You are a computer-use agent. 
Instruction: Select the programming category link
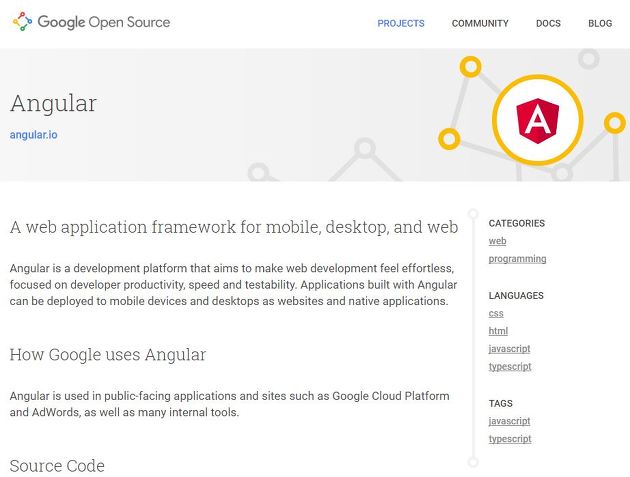pos(518,259)
